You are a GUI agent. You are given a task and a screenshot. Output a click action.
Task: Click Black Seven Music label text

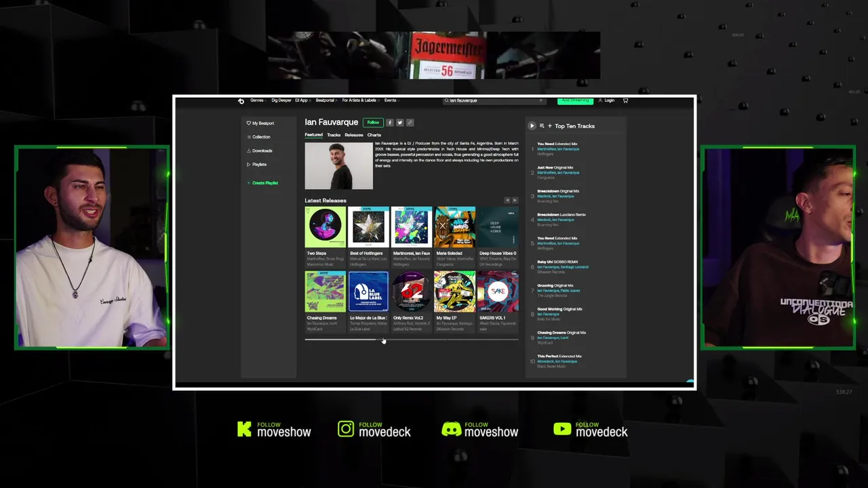(x=550, y=366)
